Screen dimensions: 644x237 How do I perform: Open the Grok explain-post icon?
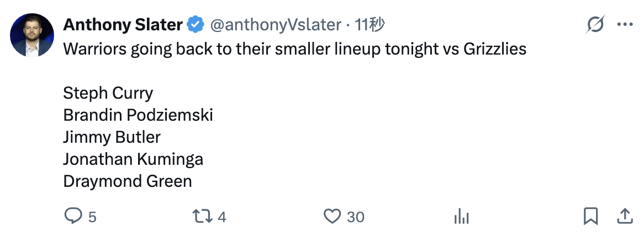tap(595, 25)
